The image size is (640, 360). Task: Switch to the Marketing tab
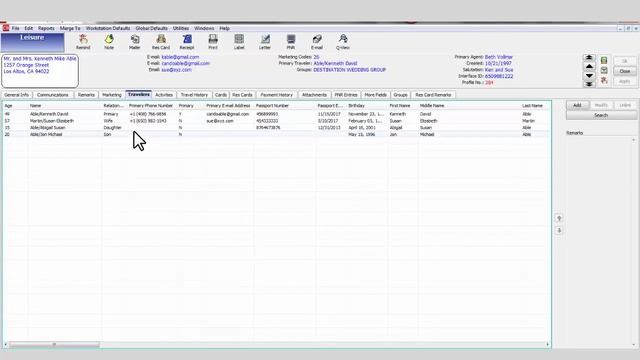coord(112,95)
